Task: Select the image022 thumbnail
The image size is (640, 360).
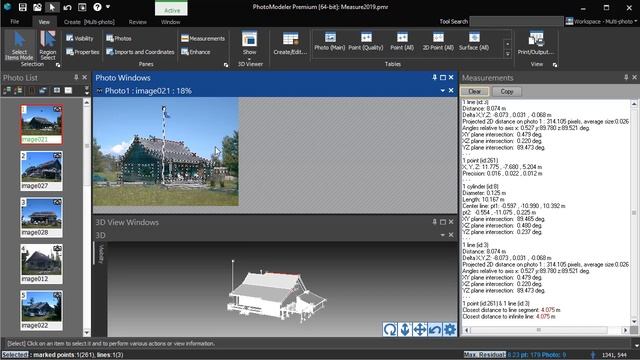Action: tap(41, 310)
